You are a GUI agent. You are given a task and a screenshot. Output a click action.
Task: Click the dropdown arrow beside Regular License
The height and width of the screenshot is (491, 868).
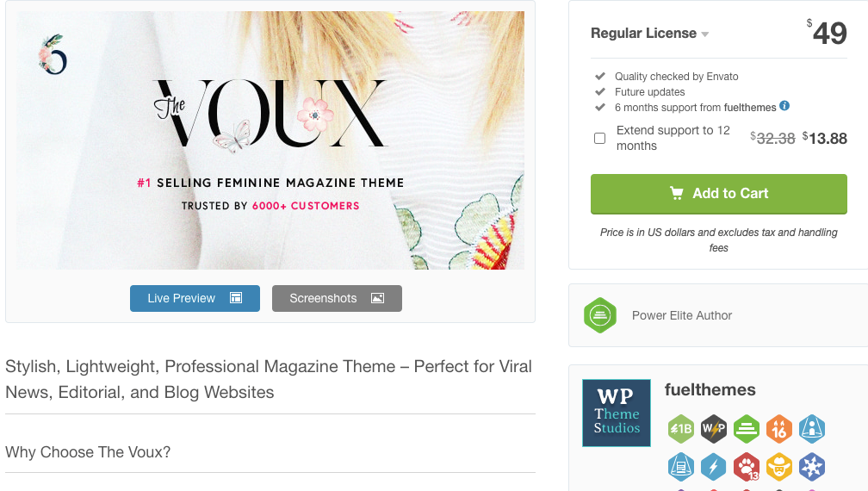[705, 34]
